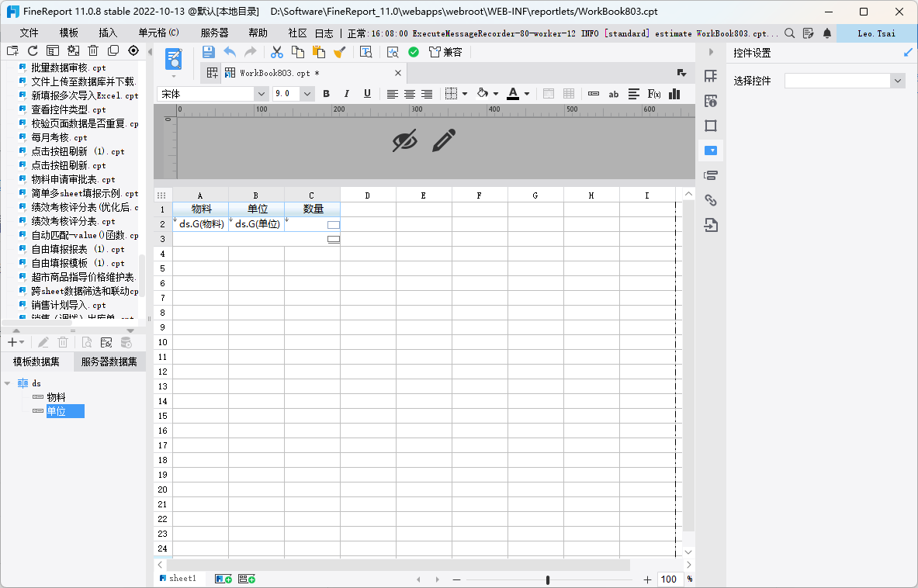Cut the selected cell content
The width and height of the screenshot is (918, 588).
coord(277,52)
